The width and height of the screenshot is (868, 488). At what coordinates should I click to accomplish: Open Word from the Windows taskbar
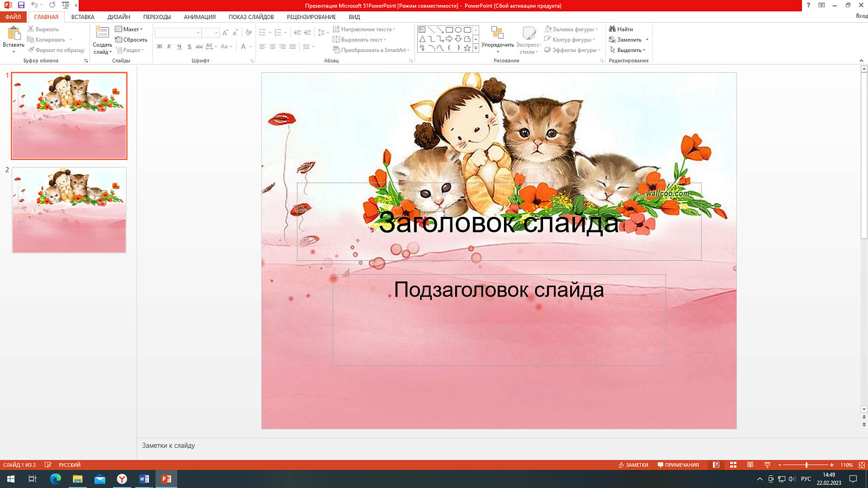coord(144,479)
